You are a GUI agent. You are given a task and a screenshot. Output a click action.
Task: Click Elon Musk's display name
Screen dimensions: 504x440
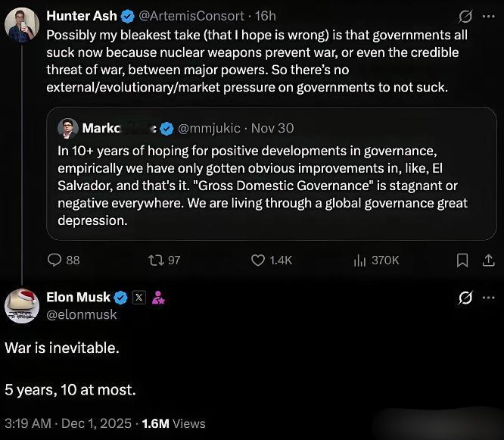(79, 298)
